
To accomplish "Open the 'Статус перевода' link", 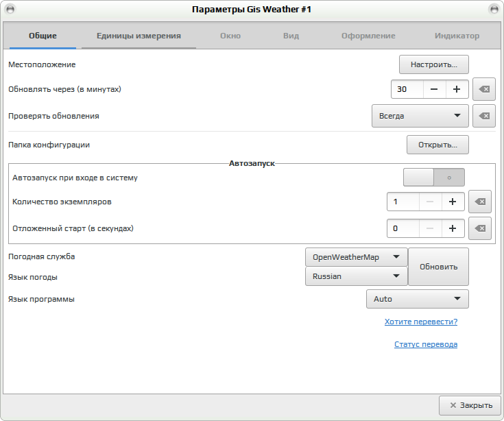I will 426,344.
